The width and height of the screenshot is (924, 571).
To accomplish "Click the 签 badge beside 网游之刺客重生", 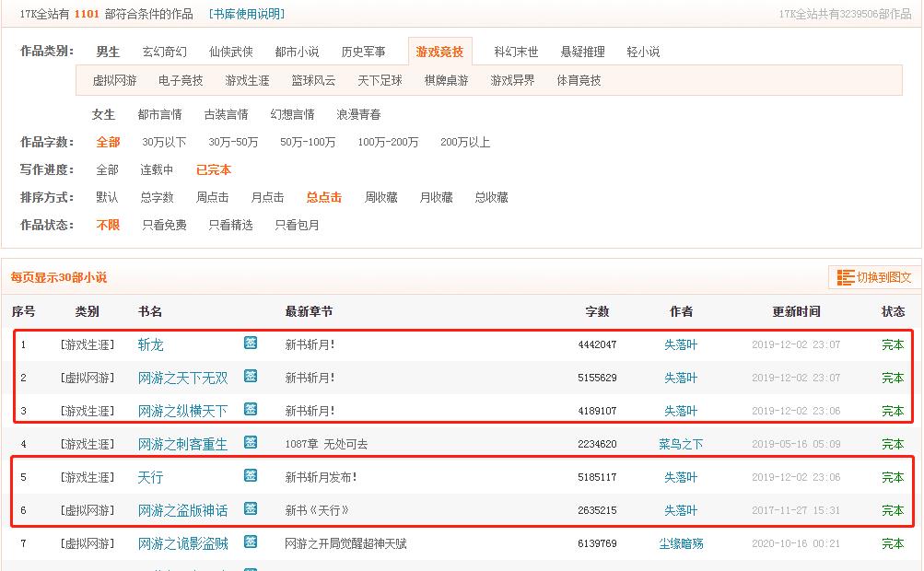I will click(x=251, y=443).
